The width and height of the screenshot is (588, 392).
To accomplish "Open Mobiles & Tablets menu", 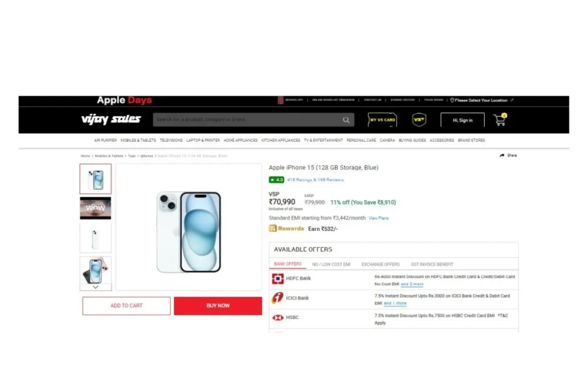I will coord(138,140).
